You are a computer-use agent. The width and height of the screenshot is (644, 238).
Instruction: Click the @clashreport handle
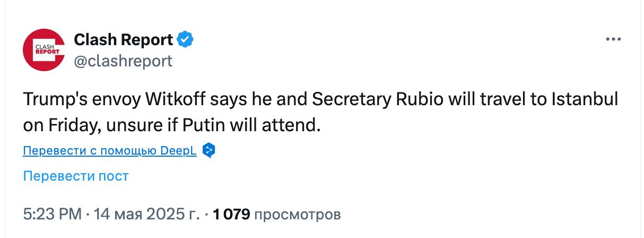pos(123,61)
